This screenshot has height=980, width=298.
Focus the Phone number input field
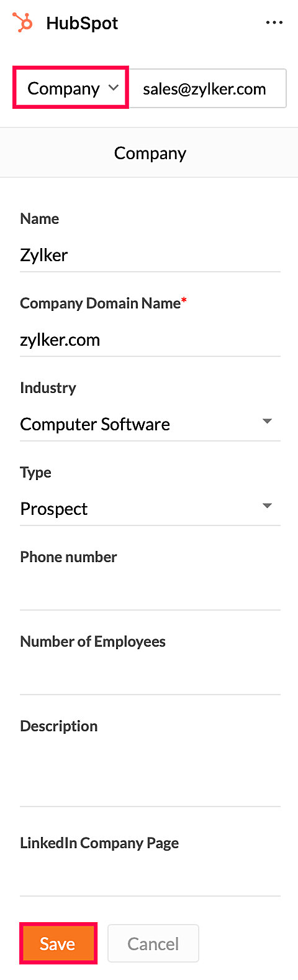[x=150, y=593]
